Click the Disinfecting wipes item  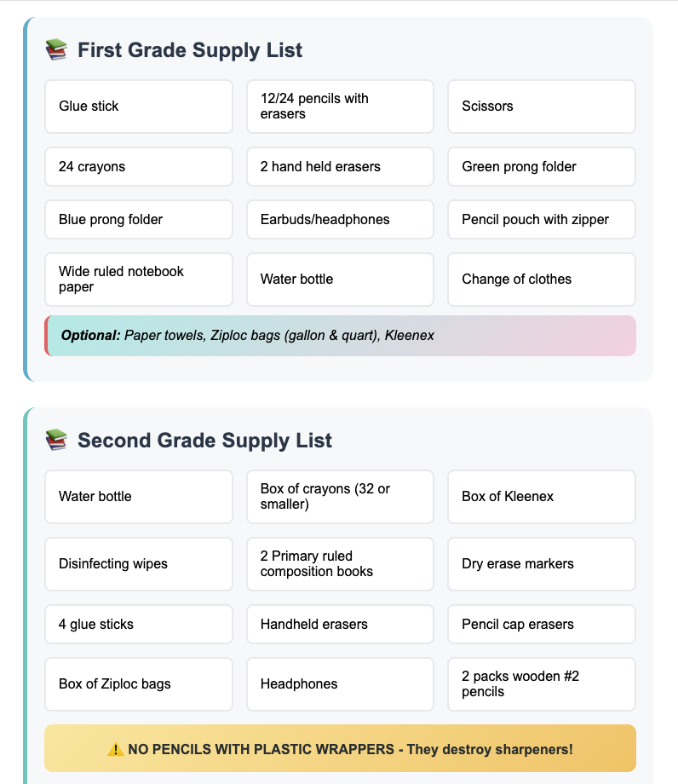[139, 564]
